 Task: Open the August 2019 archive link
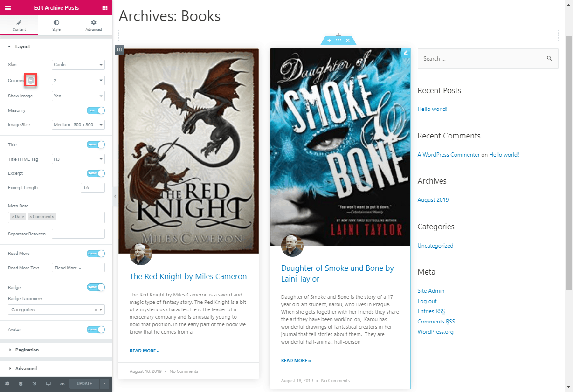click(x=433, y=200)
